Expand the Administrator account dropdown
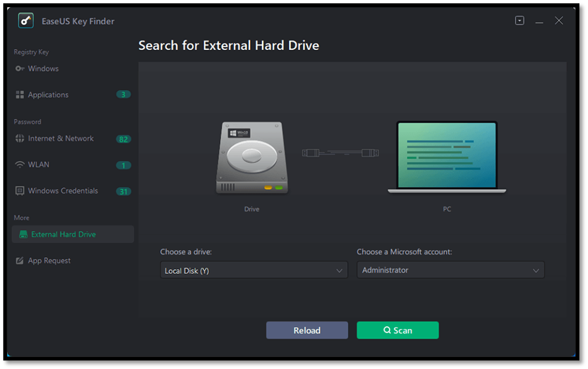The width and height of the screenshot is (588, 369). [450, 270]
